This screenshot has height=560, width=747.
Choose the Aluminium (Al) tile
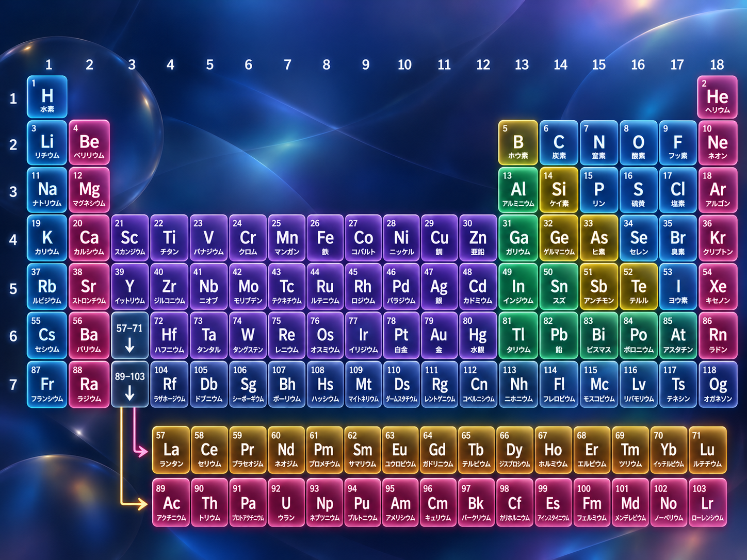518,190
